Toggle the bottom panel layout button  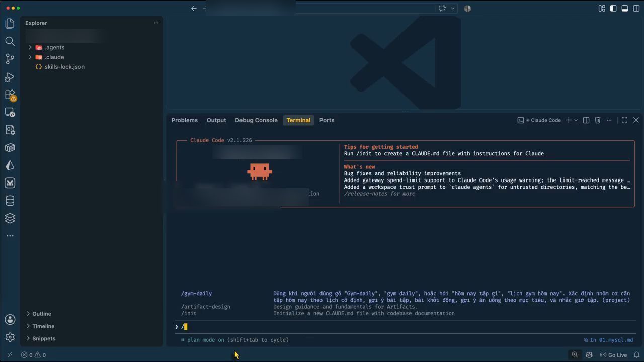tap(625, 8)
